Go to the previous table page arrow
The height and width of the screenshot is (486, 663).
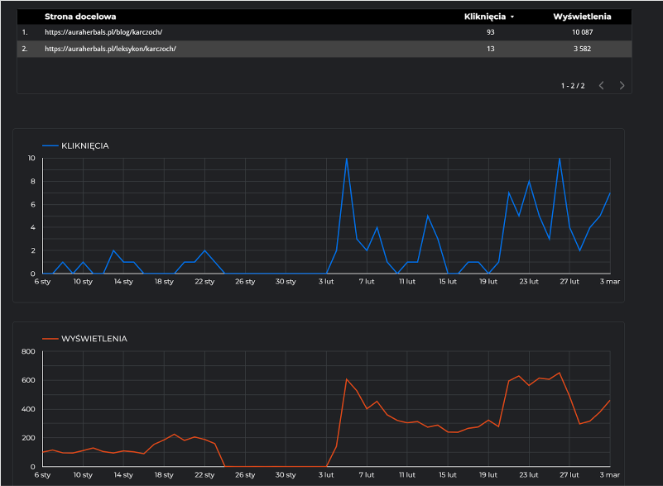[601, 86]
